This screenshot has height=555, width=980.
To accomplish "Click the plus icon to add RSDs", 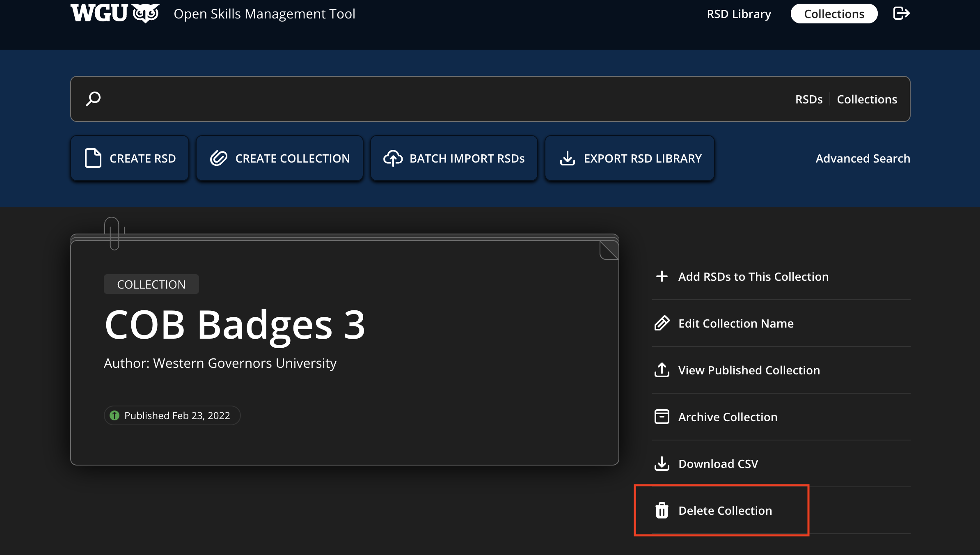I will coord(662,276).
